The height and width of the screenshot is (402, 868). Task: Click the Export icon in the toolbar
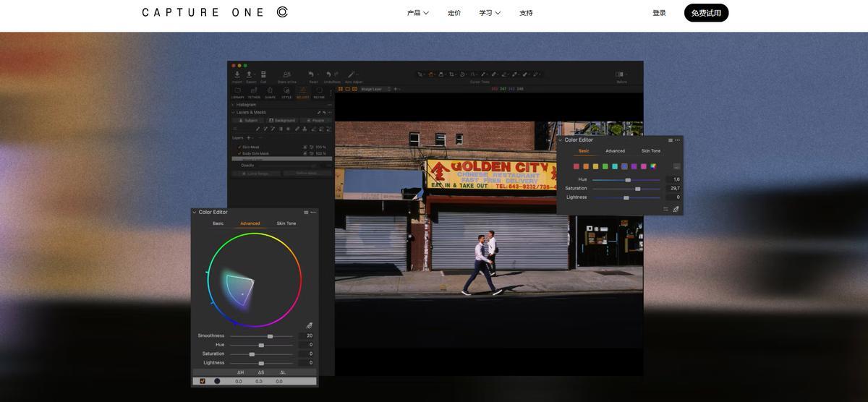point(250,74)
